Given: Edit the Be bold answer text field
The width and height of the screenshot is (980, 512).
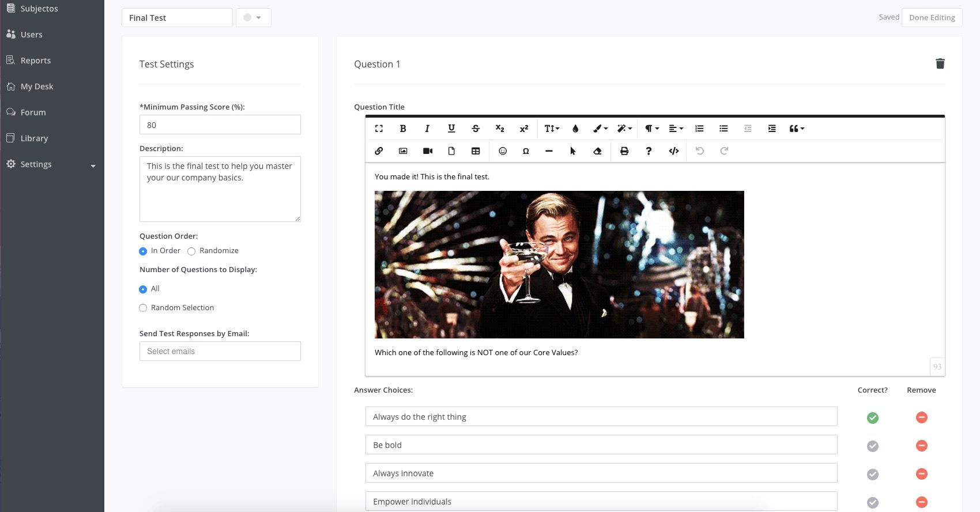Looking at the screenshot, I should click(x=601, y=445).
